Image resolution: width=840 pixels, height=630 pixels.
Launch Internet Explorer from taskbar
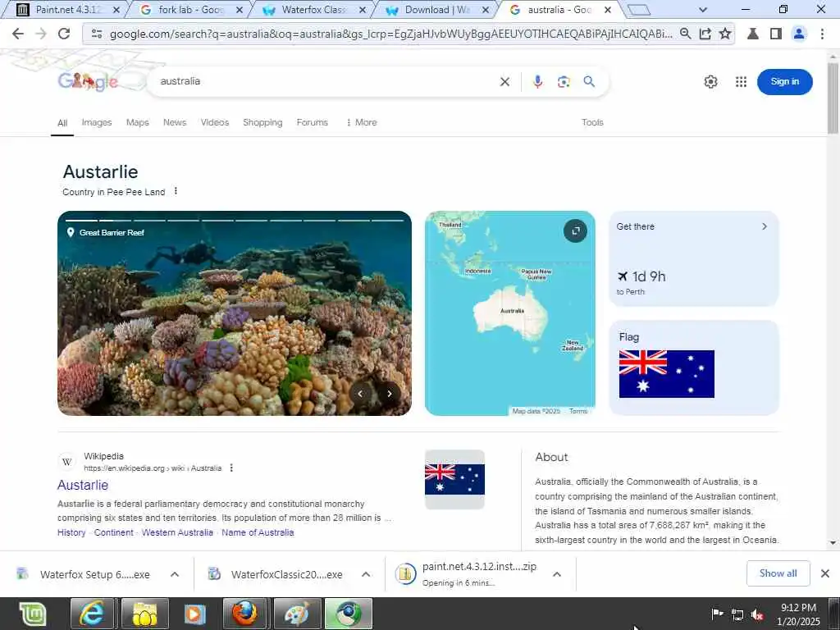pyautogui.click(x=92, y=614)
